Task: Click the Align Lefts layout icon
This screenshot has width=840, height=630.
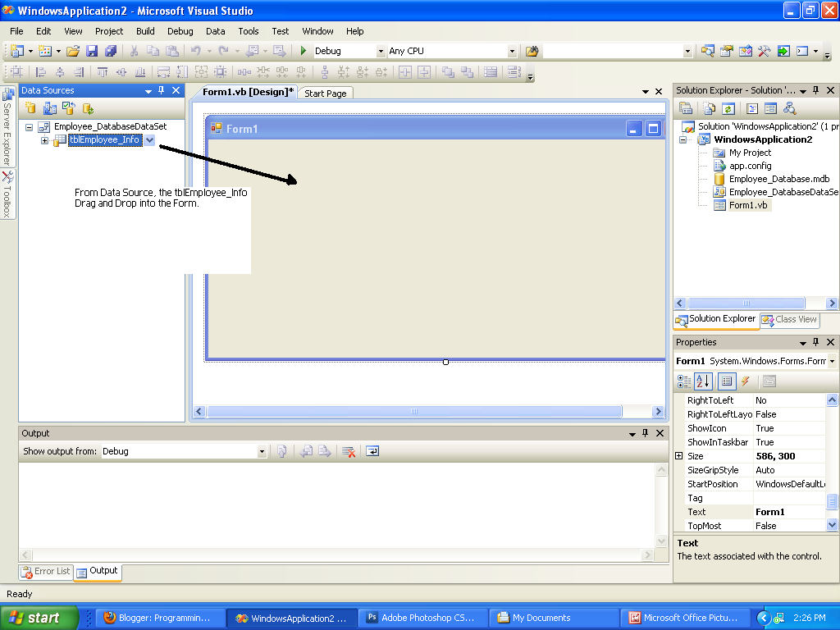Action: [x=40, y=72]
